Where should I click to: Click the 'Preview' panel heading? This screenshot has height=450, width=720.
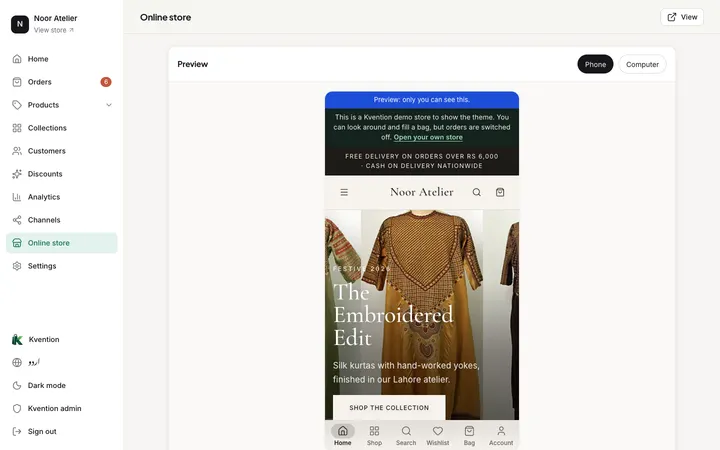point(192,64)
